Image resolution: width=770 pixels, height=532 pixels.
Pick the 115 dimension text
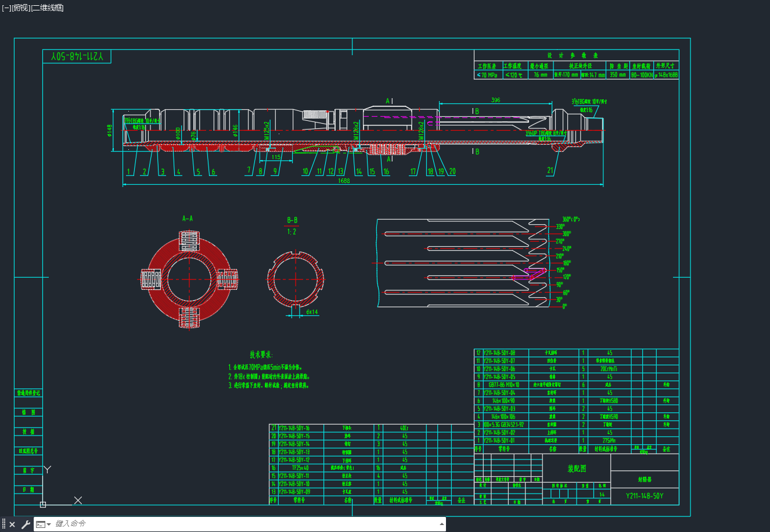tap(276, 157)
